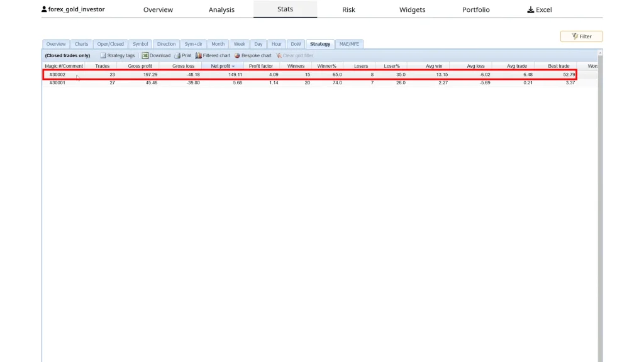Switch to the Analysis top tab
644x362 pixels.
coord(221,9)
